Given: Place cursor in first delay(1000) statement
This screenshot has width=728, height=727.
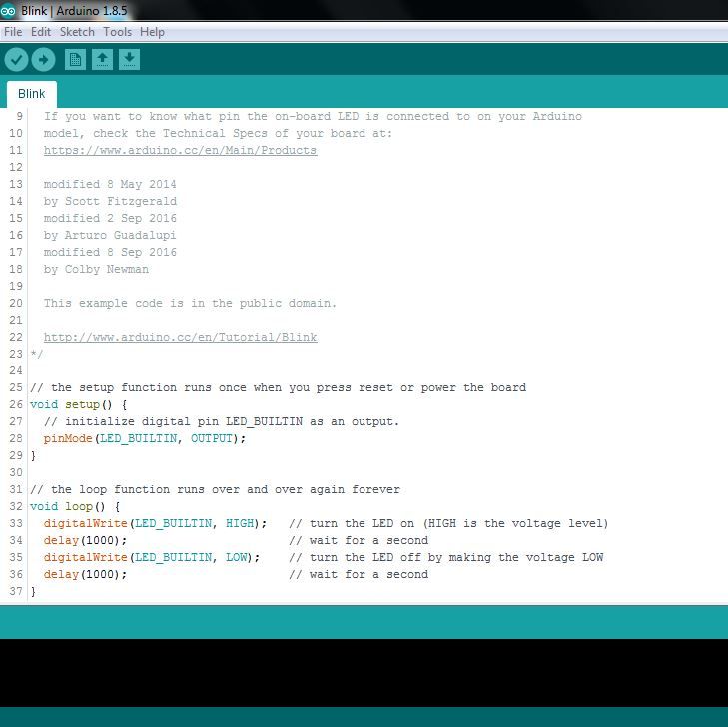Looking at the screenshot, I should coord(85,541).
